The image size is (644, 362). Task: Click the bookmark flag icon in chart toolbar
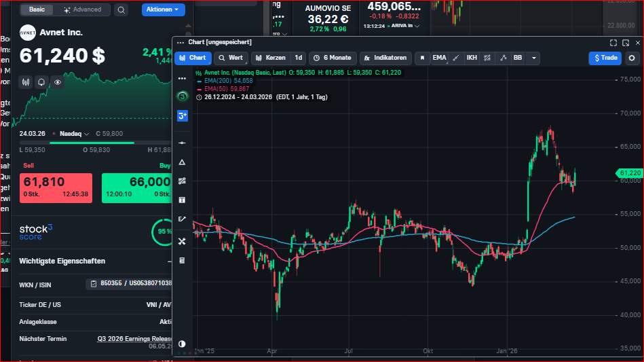coord(421,58)
